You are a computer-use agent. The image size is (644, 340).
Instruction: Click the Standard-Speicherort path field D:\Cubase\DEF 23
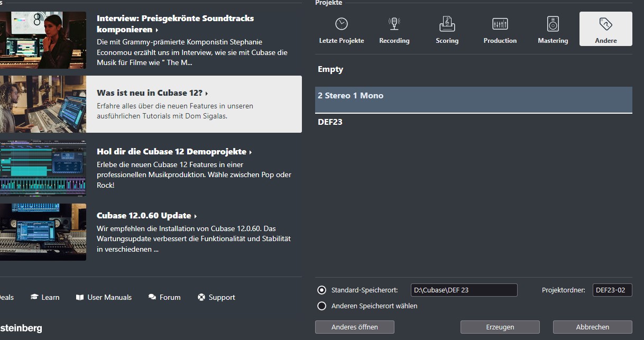(464, 290)
